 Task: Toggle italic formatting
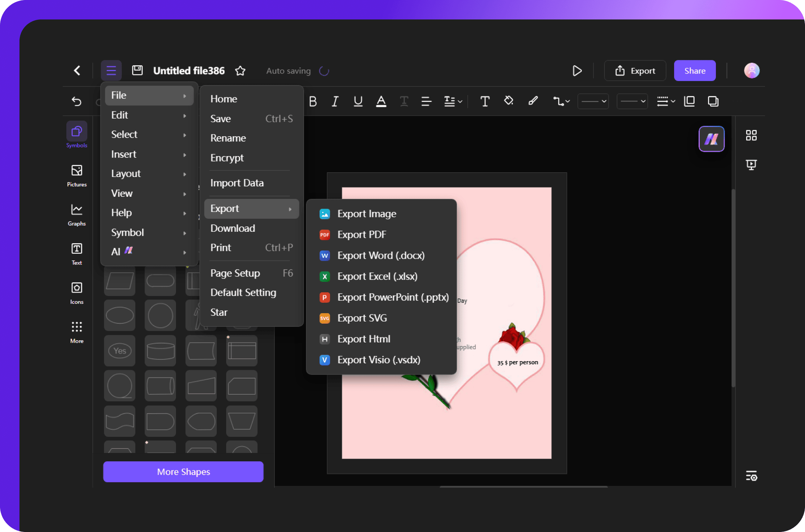[x=335, y=102]
